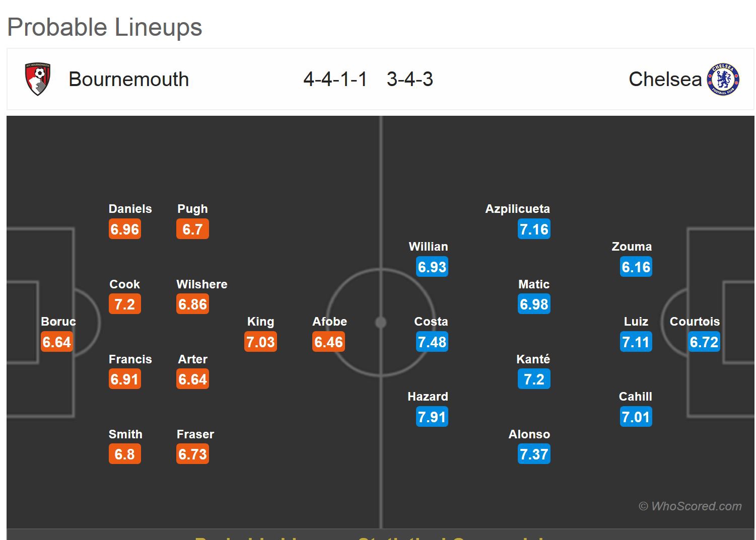Click the 4-4-1-1 formation text

(335, 80)
